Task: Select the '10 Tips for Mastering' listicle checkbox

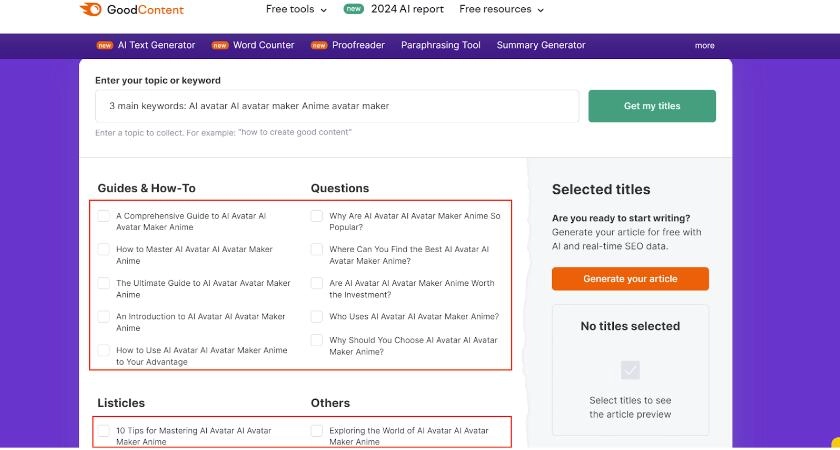Action: point(104,431)
